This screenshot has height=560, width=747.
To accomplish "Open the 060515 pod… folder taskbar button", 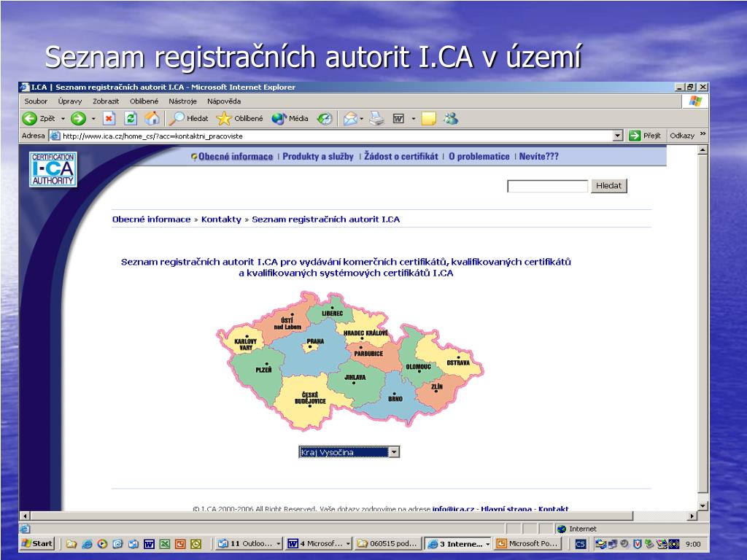I will pos(387,543).
